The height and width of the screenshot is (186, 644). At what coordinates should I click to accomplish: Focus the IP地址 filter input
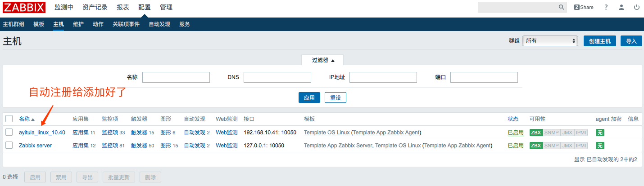click(383, 77)
